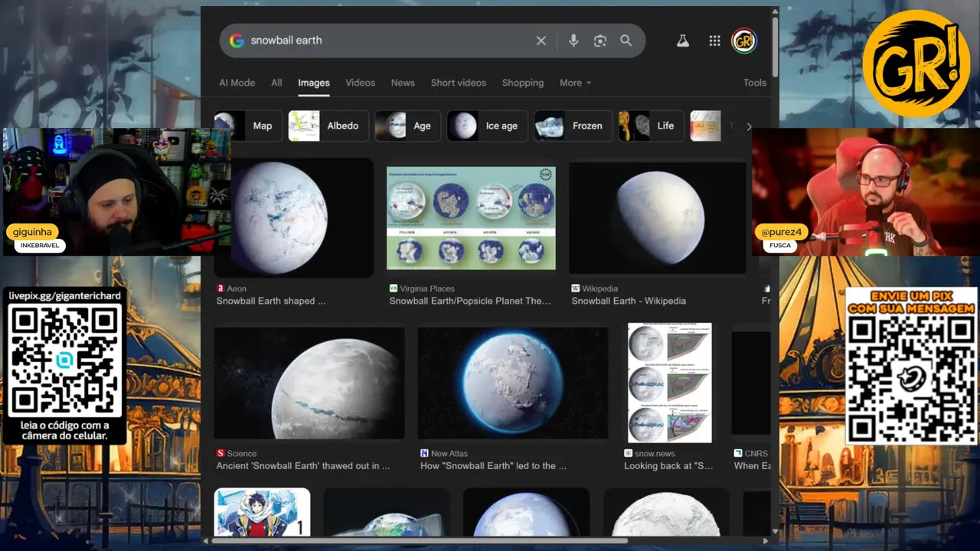Screen dimensions: 980x551
Task: Open the Shopping tab
Action: (x=523, y=83)
